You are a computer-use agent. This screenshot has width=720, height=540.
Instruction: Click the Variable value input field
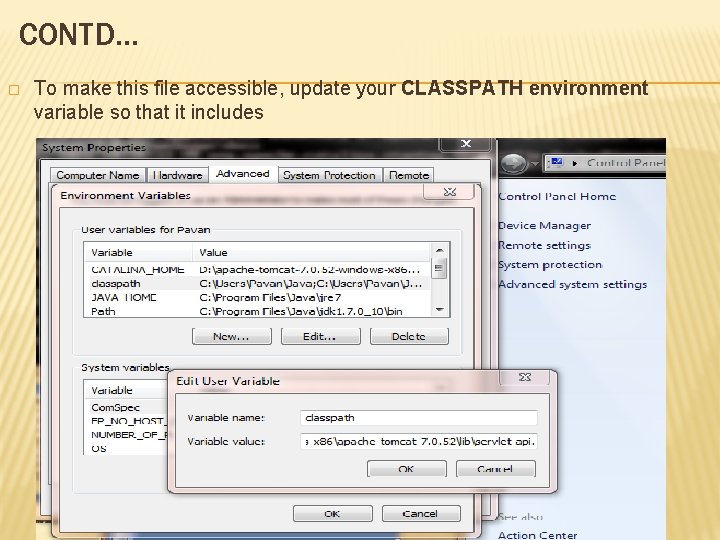pyautogui.click(x=418, y=441)
